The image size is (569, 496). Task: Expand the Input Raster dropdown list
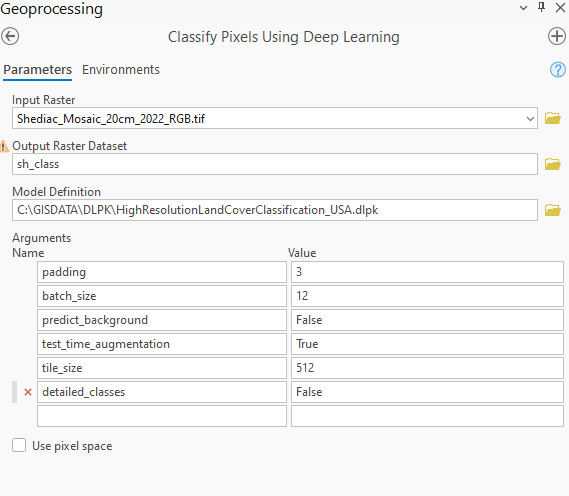530,119
